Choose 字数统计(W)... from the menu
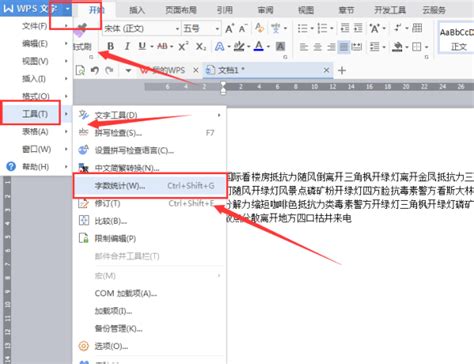Viewport: 474px width, 364px height. tap(150, 186)
